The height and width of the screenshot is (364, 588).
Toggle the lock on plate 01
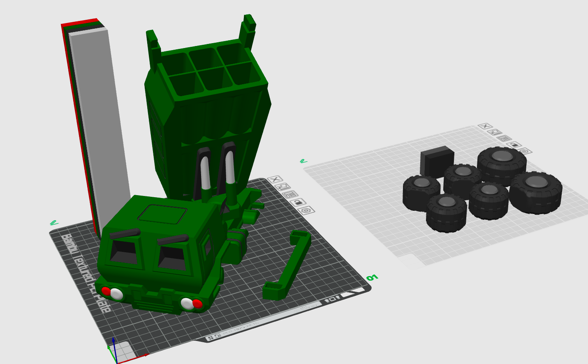click(x=299, y=202)
